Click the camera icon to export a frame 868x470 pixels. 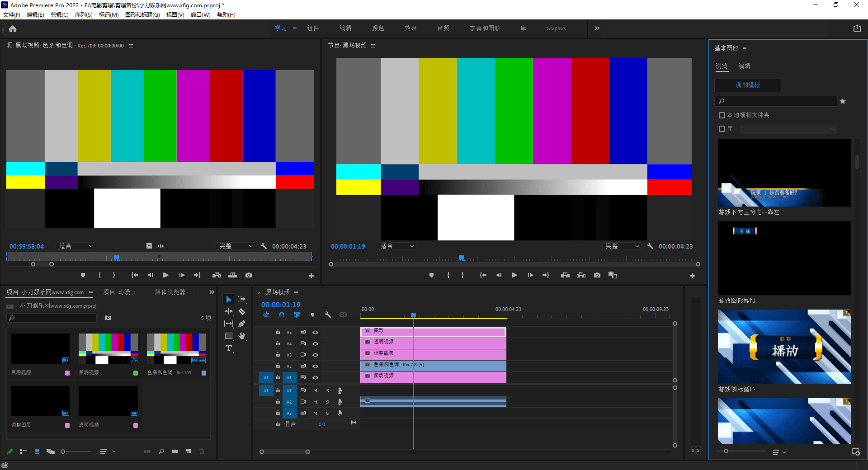coord(597,275)
